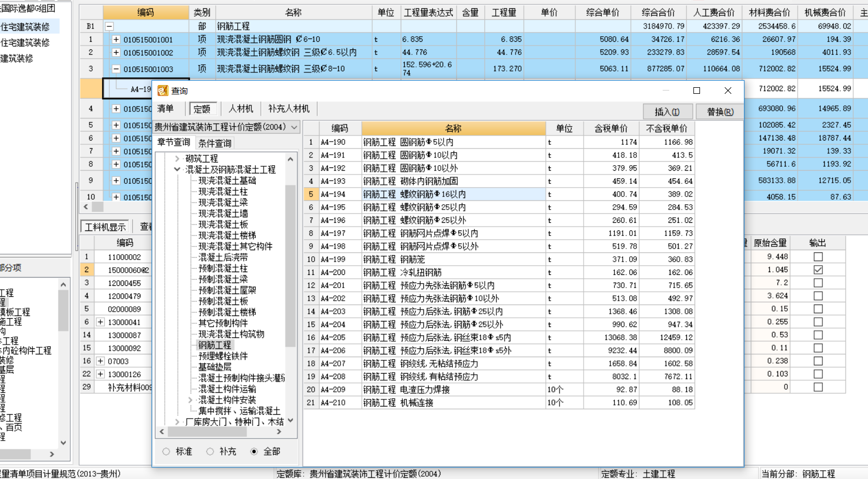Untick 输出 checkbox for value 1.045

818,270
